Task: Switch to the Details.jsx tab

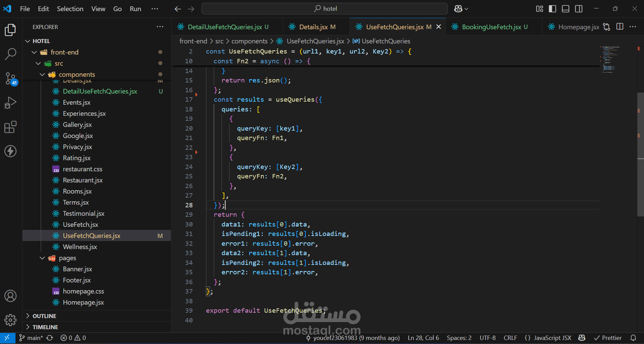Action: click(316, 27)
